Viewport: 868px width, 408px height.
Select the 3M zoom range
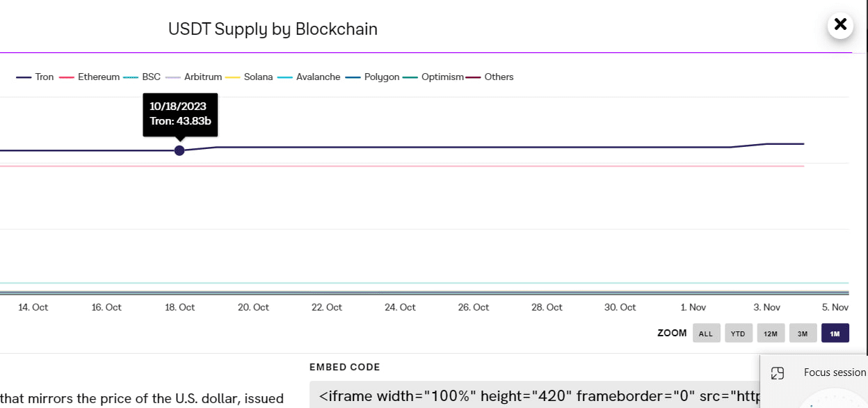pos(803,334)
